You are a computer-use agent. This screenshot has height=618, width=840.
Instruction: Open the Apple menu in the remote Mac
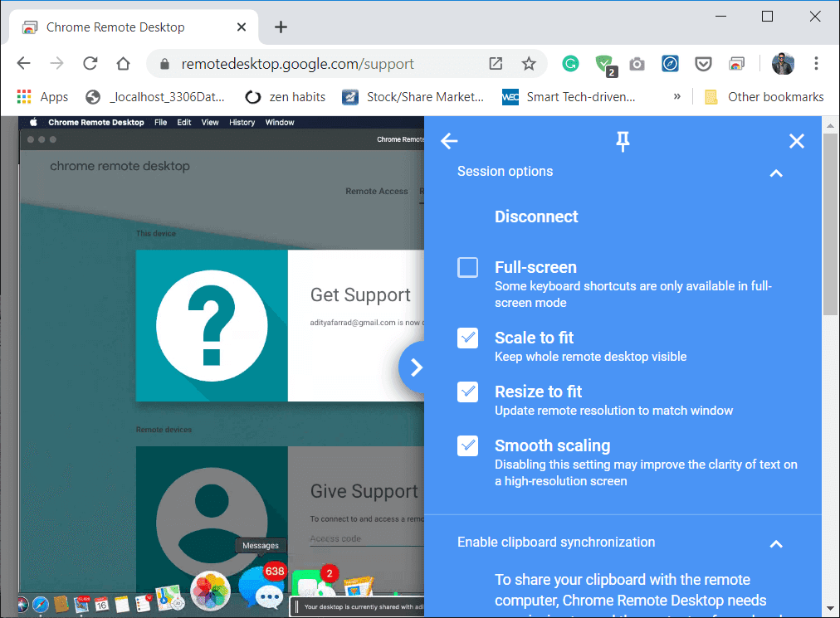(x=33, y=122)
